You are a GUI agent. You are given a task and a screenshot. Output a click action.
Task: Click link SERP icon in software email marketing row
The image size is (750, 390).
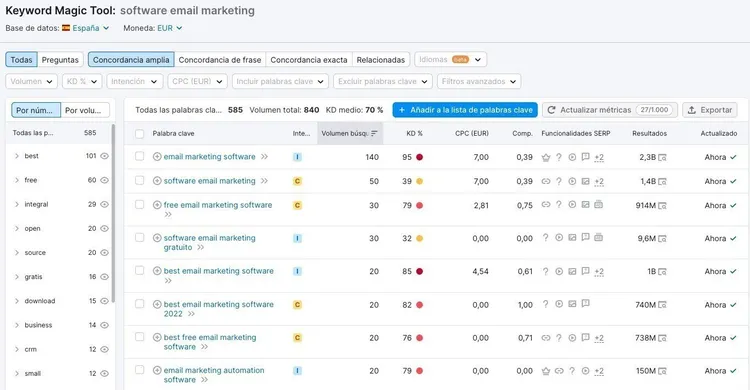pos(546,181)
